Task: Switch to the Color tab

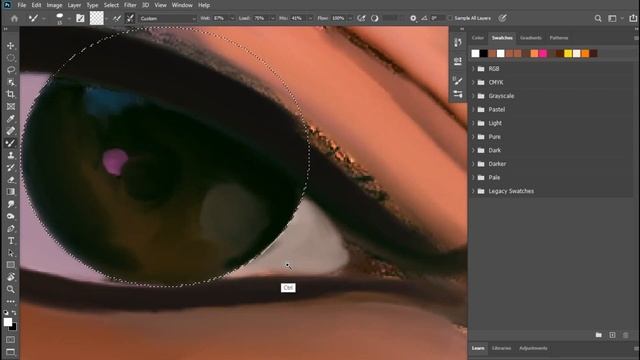Action: click(478, 38)
